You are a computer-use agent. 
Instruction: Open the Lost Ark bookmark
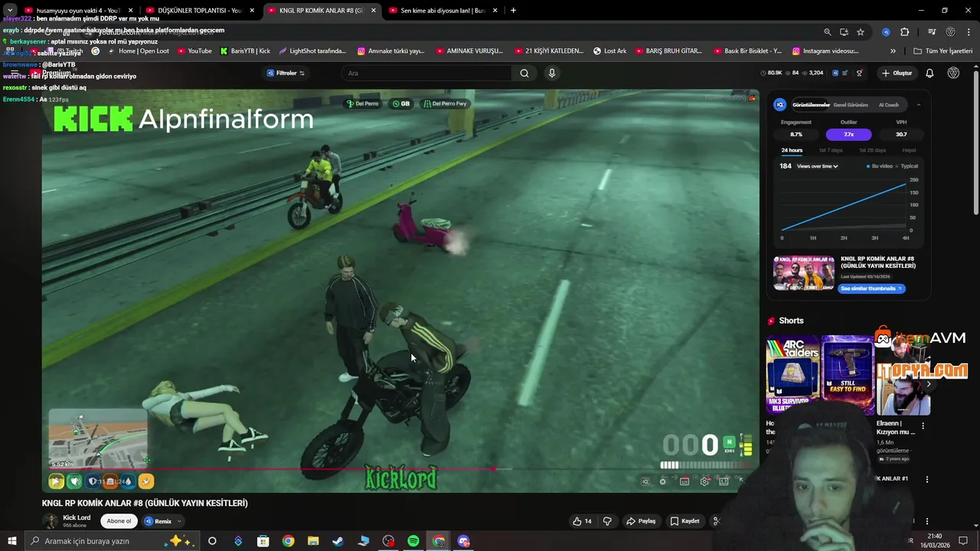[609, 51]
